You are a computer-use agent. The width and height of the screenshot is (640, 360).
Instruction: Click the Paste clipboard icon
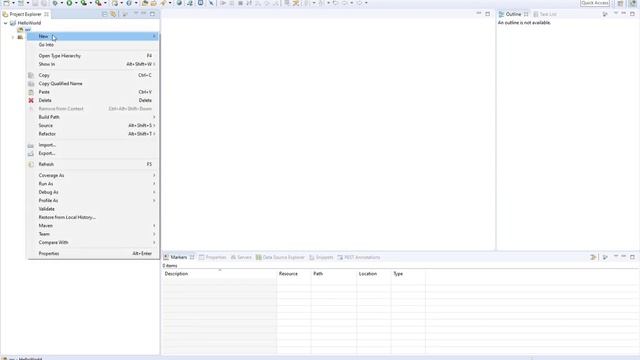tap(31, 92)
